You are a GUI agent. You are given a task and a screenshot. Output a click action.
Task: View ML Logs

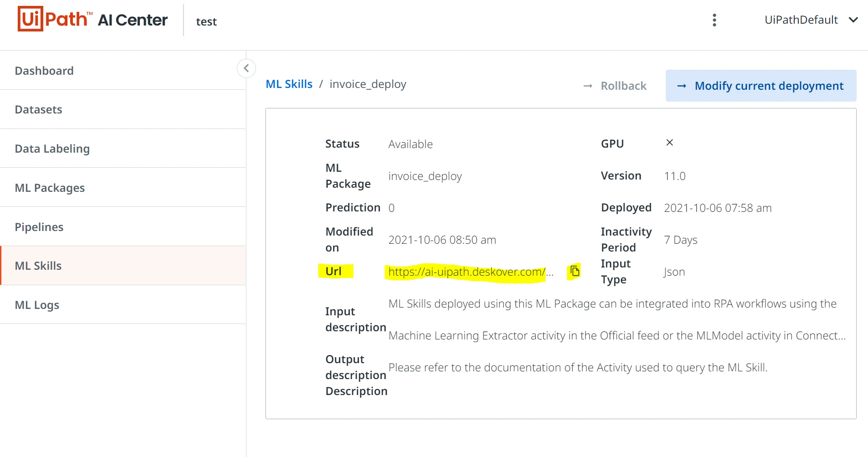click(x=123, y=305)
